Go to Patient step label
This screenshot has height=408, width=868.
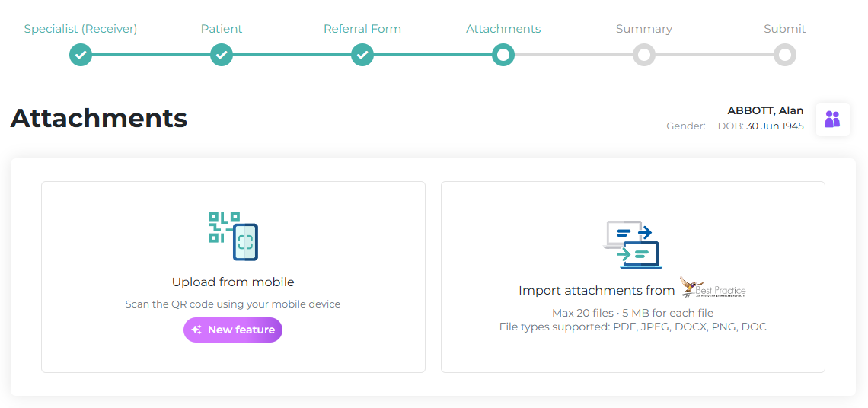coord(222,29)
